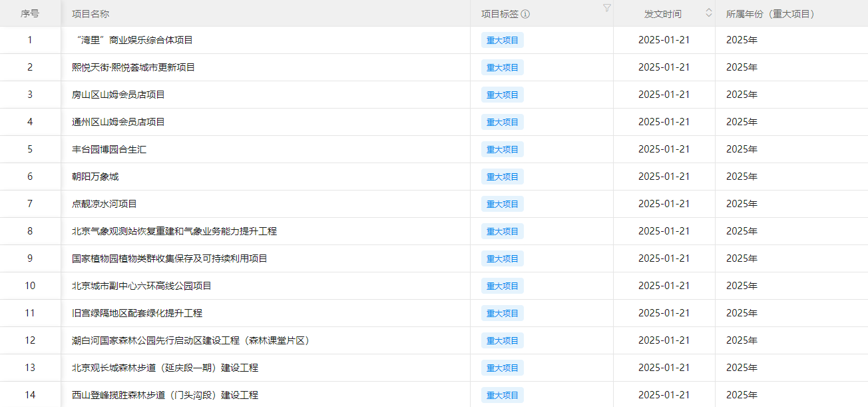Viewport: 868px width, 407px height.
Task: Open 北京观长城森林步道（延庆段一期）建设工程
Action: click(x=165, y=368)
